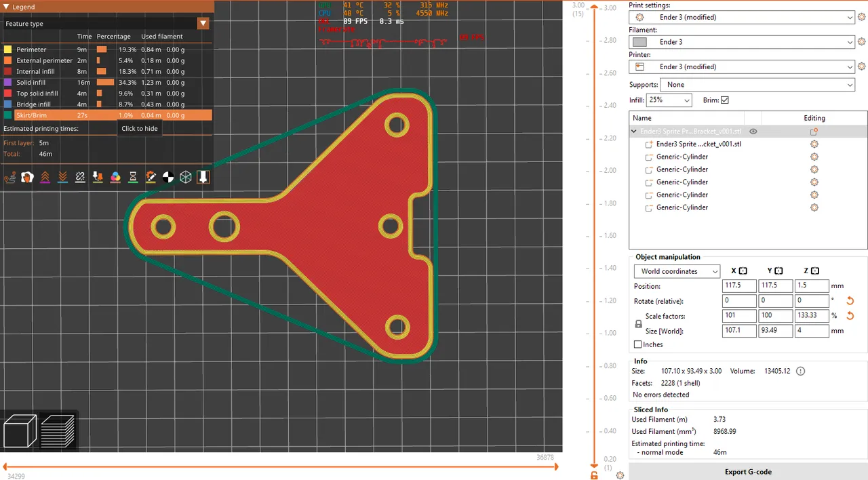Open Print settings gear icon beside dropdown
The height and width of the screenshot is (480, 868).
(x=862, y=17)
